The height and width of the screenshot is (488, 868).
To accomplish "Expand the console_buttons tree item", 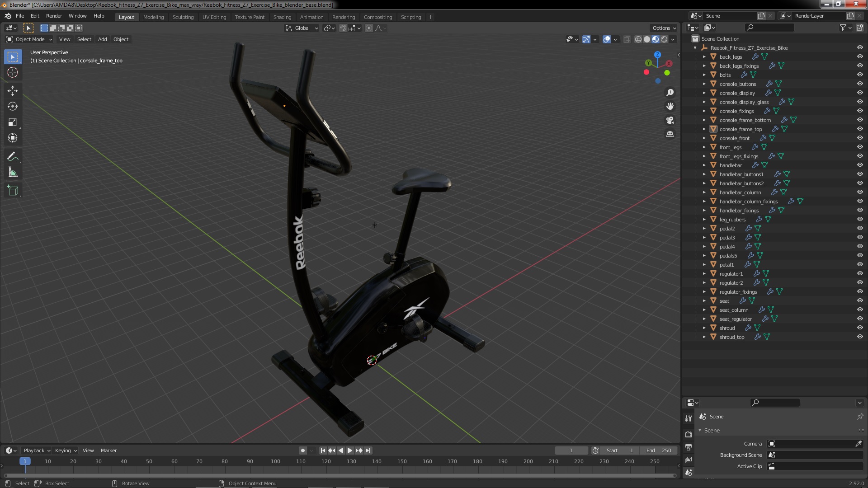I will (704, 84).
